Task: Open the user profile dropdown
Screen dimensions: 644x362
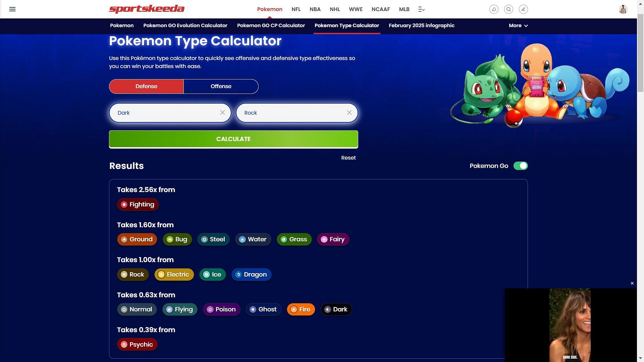Action: [624, 9]
